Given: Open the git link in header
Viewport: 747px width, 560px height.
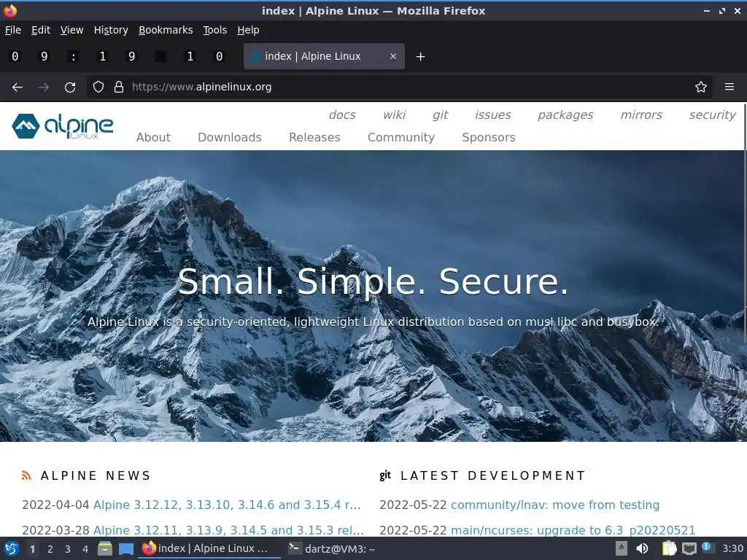Looking at the screenshot, I should pyautogui.click(x=440, y=114).
